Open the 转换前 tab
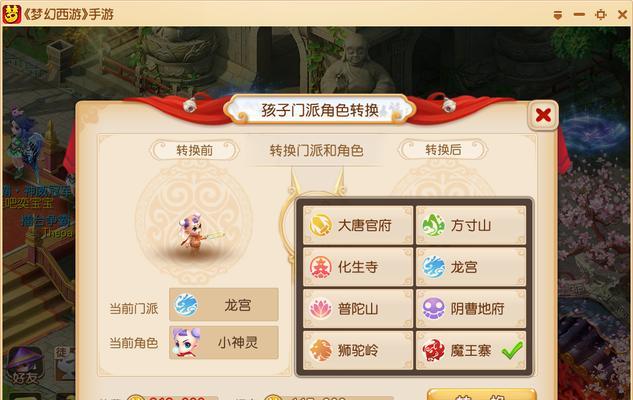 (195, 150)
